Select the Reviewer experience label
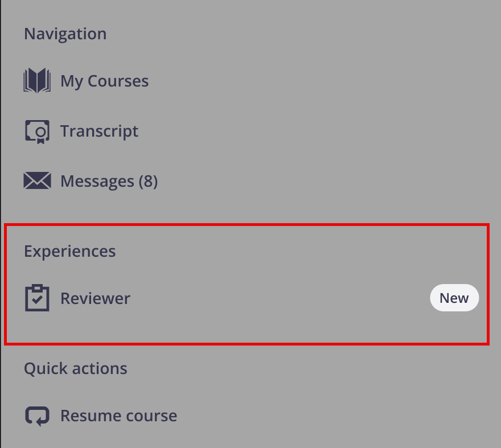Screen dimensions: 501x448 [x=95, y=298]
